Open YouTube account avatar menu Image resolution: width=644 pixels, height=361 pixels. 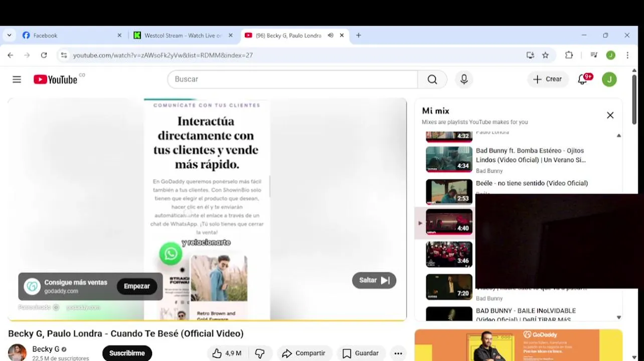(x=609, y=79)
